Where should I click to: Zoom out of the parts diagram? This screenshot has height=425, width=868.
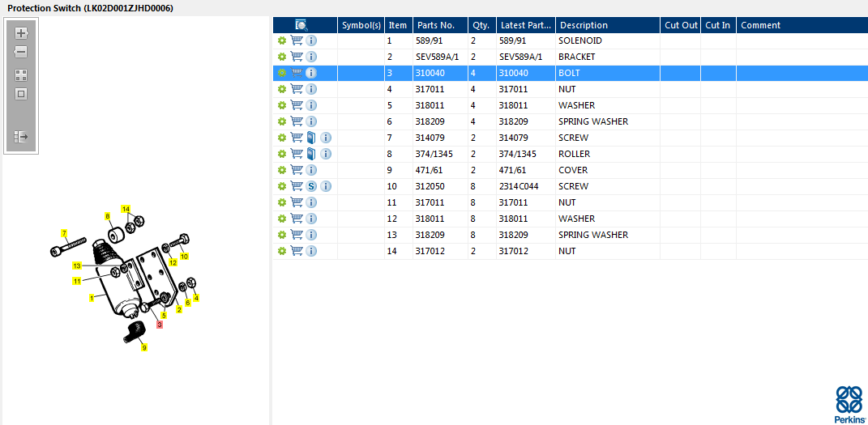coord(21,53)
